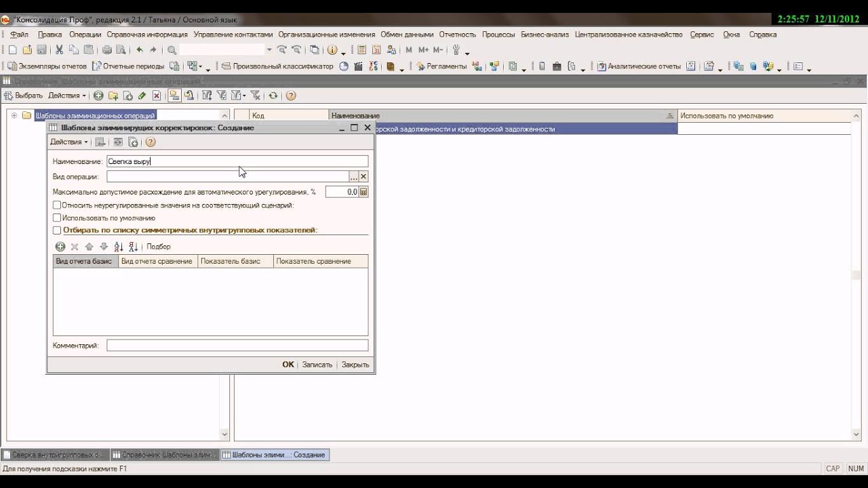Click Sort ascending icon in dialog table toolbar

click(x=119, y=247)
